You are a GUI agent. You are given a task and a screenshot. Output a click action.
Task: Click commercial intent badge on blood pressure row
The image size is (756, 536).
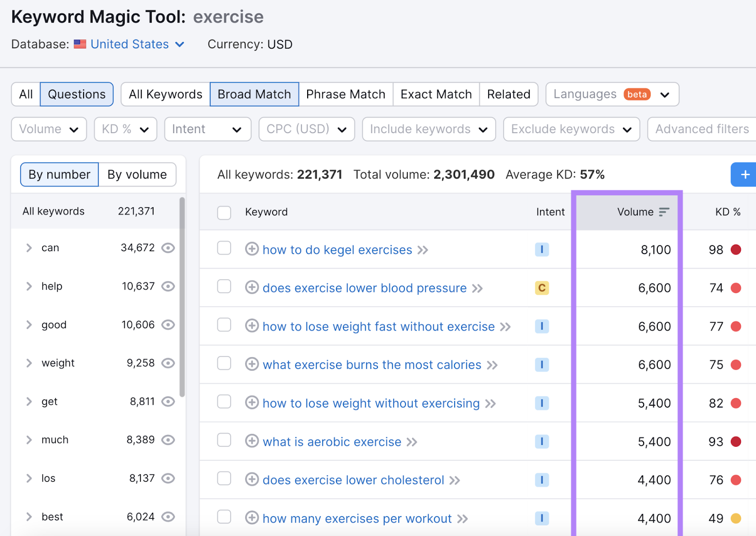(x=541, y=288)
